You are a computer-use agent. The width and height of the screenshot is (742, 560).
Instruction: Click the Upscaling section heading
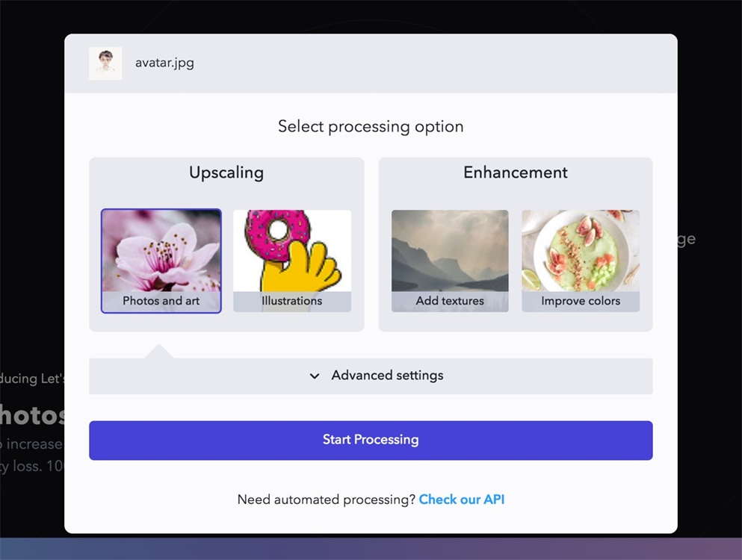(226, 172)
